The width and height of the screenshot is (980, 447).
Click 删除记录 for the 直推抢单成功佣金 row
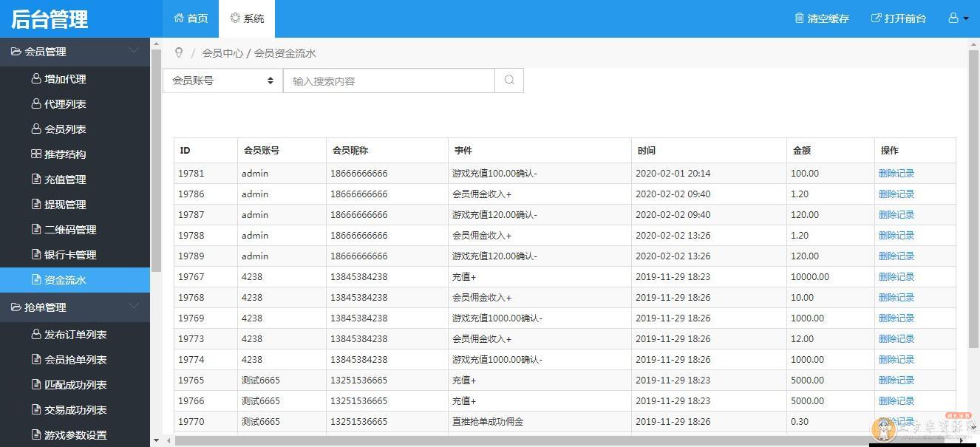(x=897, y=421)
